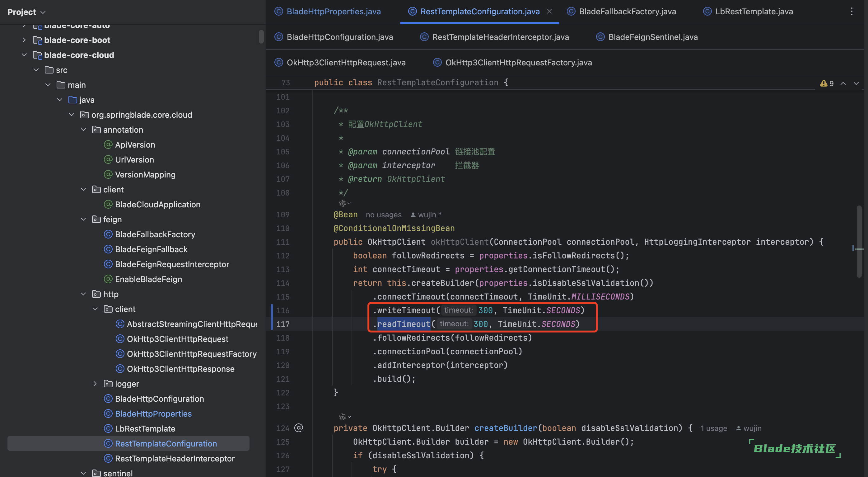Open the Project view dropdown
Screen dimensions: 868x477
point(26,12)
